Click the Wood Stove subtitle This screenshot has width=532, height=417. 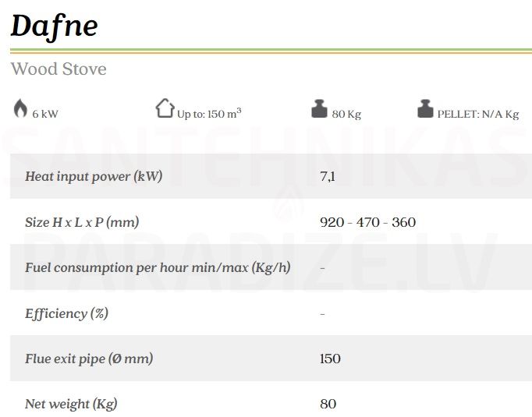coord(59,69)
